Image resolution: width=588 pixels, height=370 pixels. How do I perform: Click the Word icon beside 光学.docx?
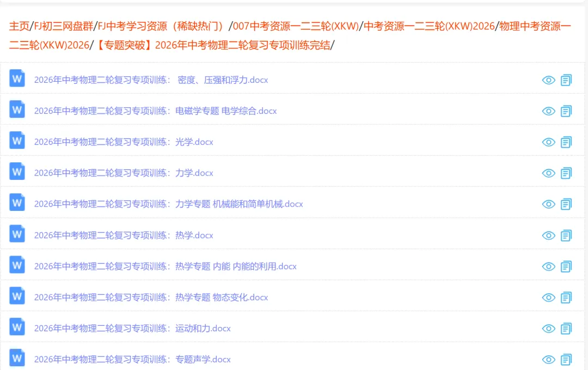point(17,141)
